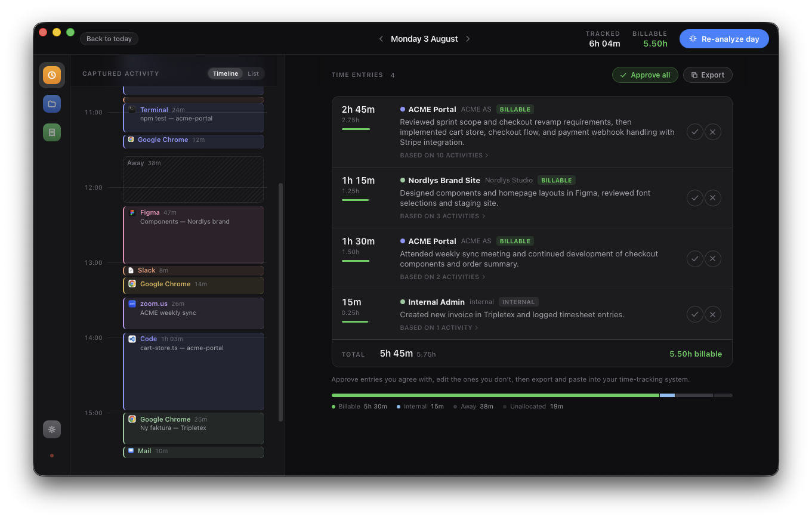812x520 pixels.
Task: Select the Figma 47m timeline block
Action: click(193, 235)
